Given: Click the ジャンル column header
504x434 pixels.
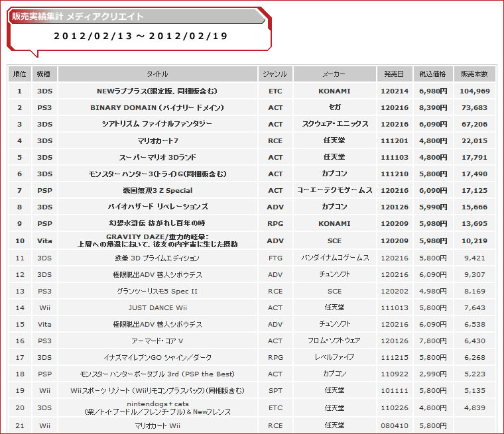Looking at the screenshot, I should [x=275, y=74].
